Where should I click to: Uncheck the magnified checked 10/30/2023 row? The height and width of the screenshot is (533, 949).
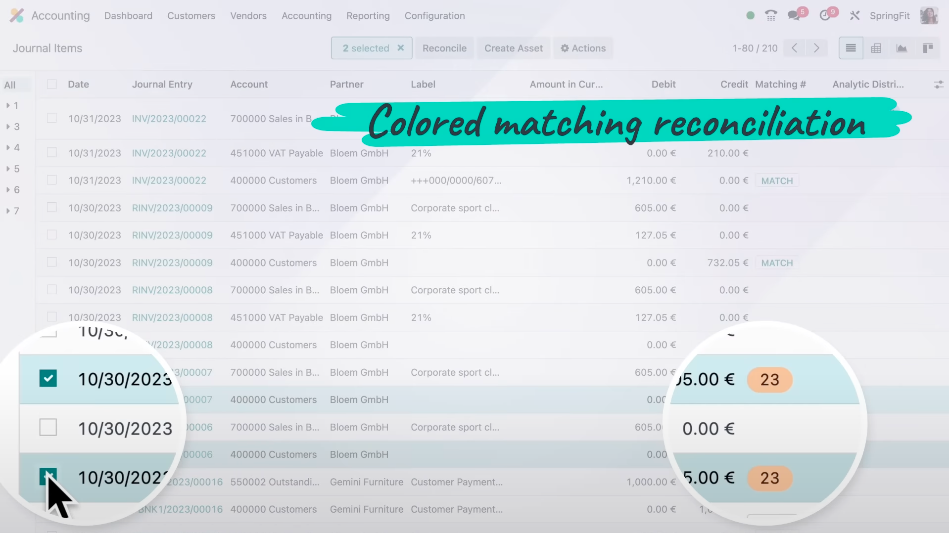coord(48,379)
